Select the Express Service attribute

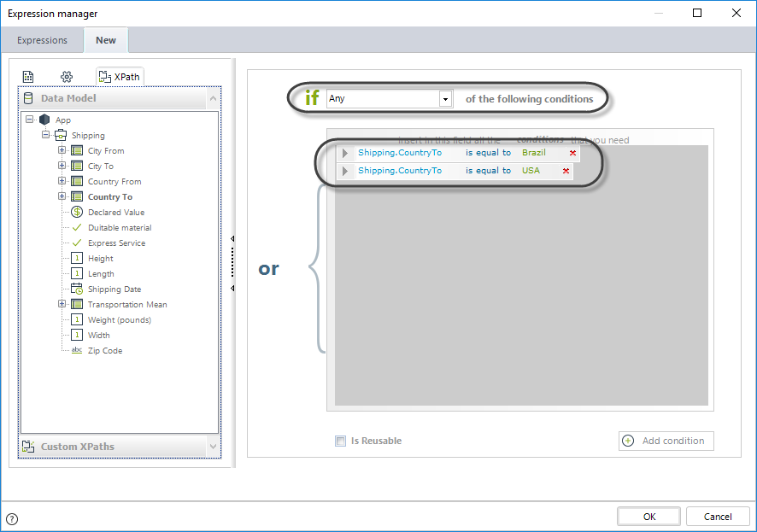[116, 243]
